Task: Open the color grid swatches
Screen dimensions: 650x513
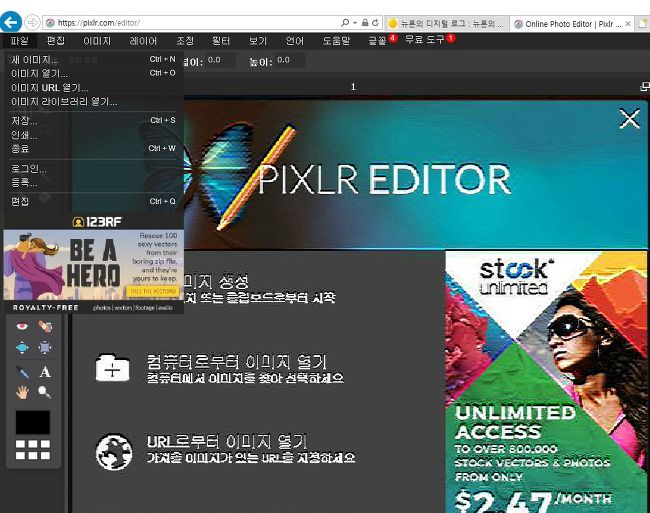Action: click(x=33, y=450)
